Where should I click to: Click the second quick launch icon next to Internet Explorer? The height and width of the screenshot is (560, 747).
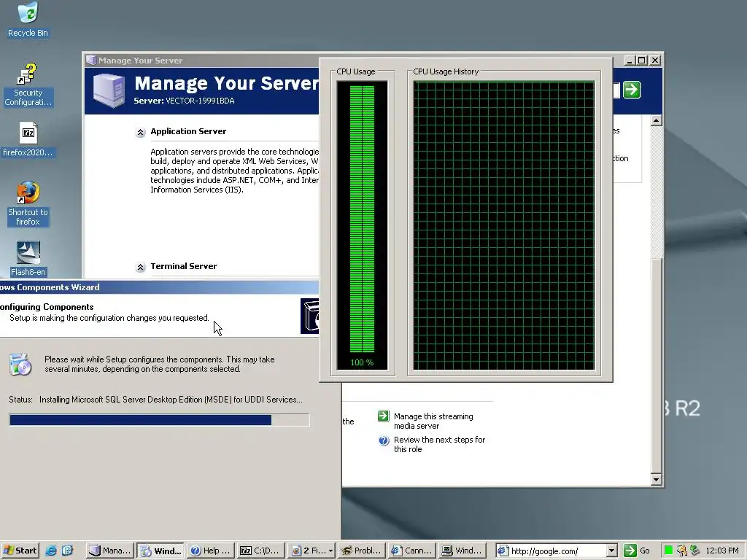[x=67, y=551]
